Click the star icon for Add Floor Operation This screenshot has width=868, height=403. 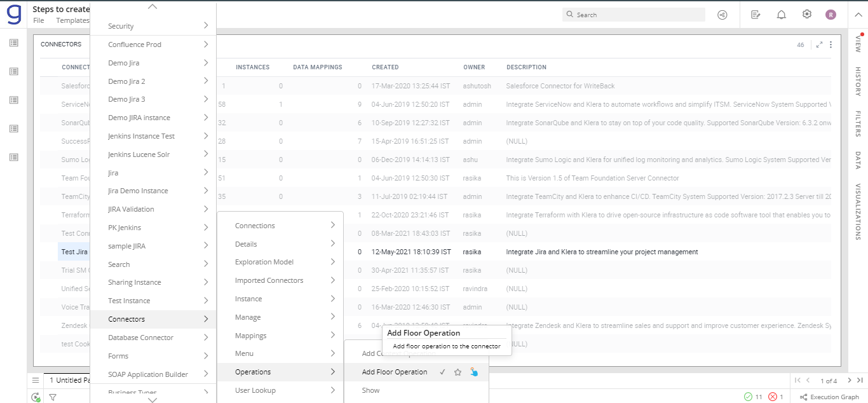[458, 372]
